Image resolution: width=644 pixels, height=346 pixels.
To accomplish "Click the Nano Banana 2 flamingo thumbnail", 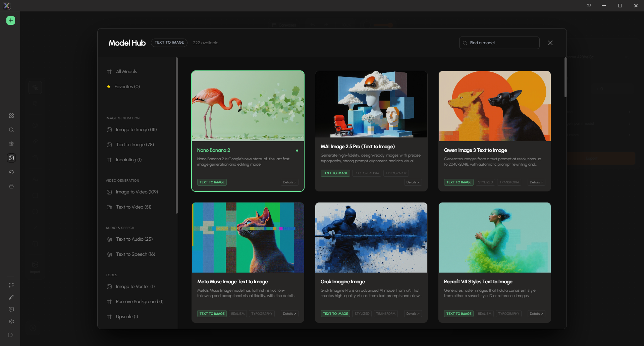I will (248, 106).
